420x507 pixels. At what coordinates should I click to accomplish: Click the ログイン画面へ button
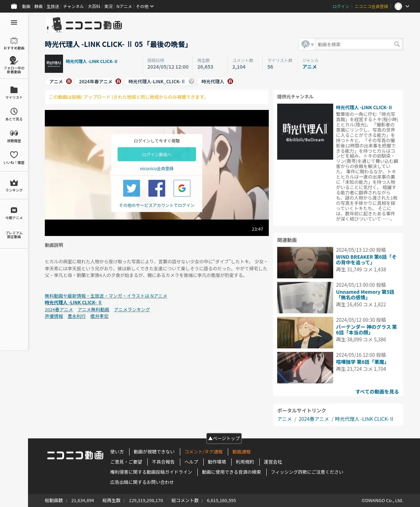pos(157,154)
